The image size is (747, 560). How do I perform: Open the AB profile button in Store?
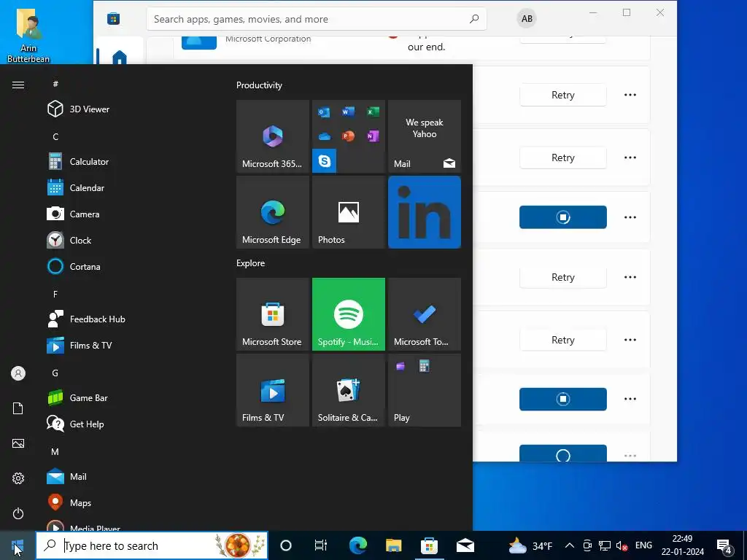[527, 18]
